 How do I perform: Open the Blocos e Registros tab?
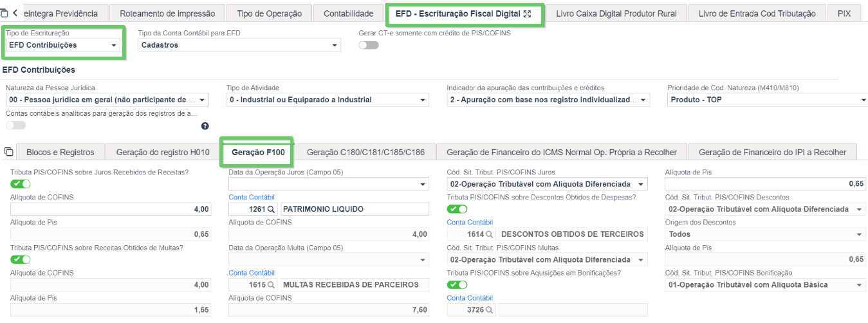(x=60, y=152)
